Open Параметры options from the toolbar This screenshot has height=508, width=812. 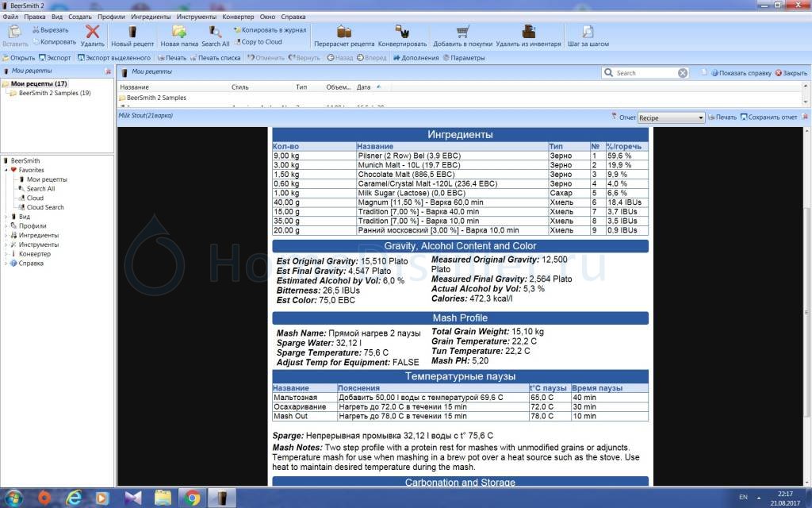point(463,58)
